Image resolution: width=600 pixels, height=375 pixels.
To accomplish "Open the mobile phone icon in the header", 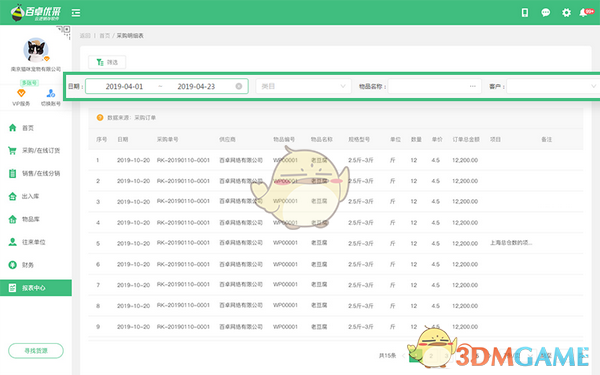I will [525, 13].
